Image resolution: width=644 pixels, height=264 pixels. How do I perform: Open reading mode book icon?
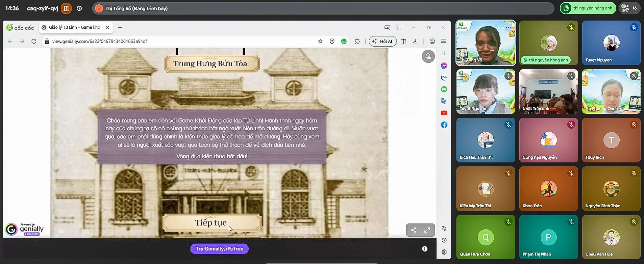pyautogui.click(x=403, y=41)
